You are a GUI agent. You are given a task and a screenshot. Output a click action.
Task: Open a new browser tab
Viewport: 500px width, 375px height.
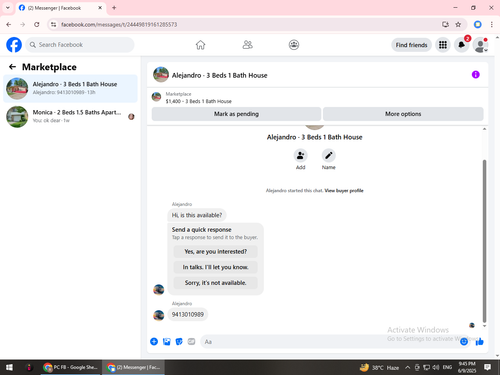(114, 8)
